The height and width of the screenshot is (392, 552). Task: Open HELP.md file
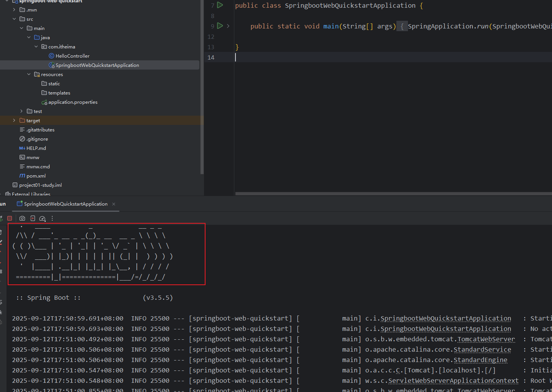[x=36, y=148]
